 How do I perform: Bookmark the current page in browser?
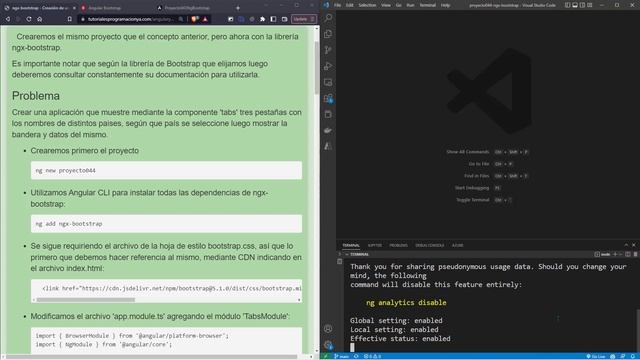70,19
